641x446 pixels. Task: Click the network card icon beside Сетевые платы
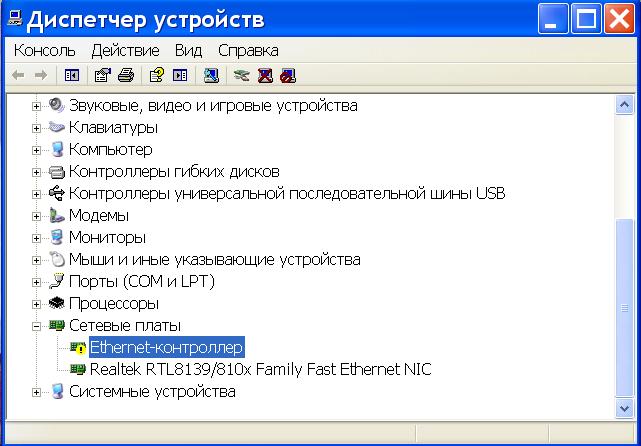pyautogui.click(x=57, y=325)
